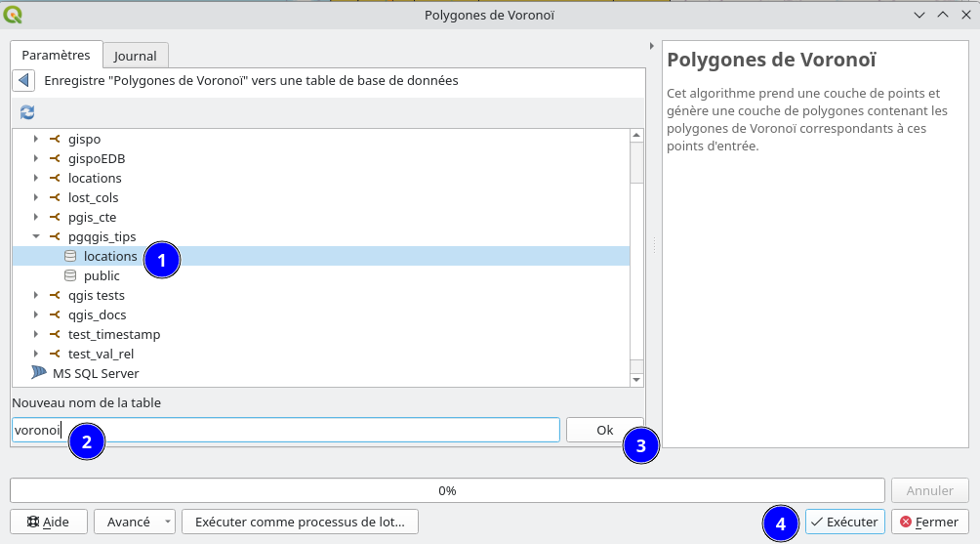This screenshot has height=544, width=980.
Task: Click the new table name field
Action: (286, 430)
